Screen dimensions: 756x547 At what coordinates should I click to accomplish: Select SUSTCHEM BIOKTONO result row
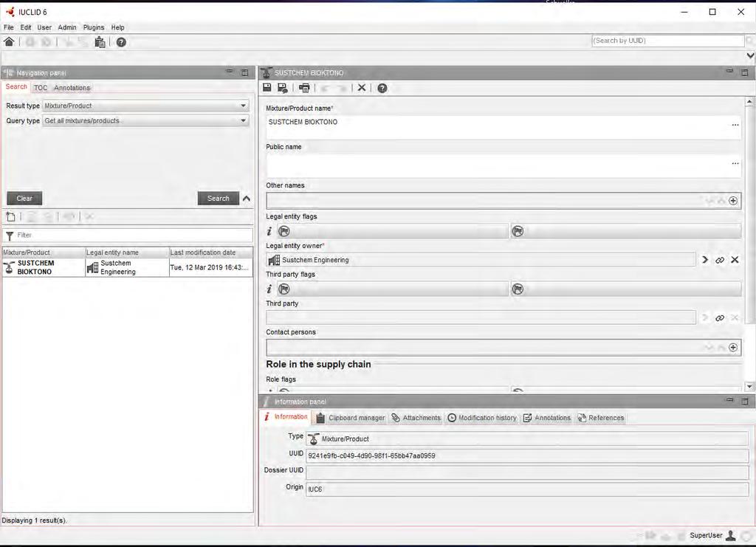[127, 267]
